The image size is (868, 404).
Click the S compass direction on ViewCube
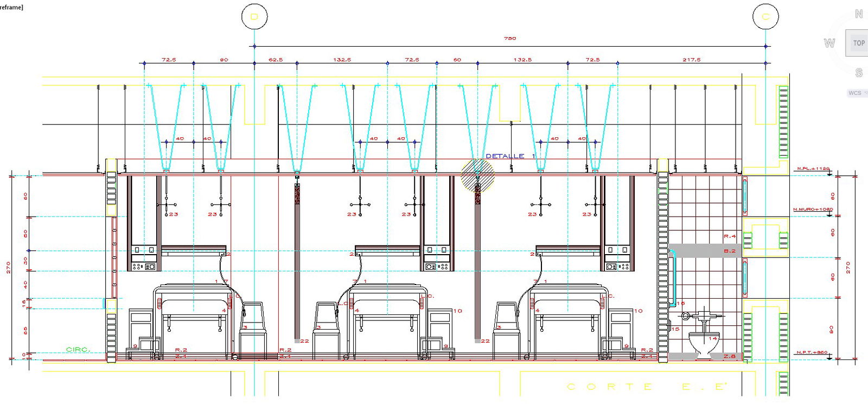[x=859, y=72]
